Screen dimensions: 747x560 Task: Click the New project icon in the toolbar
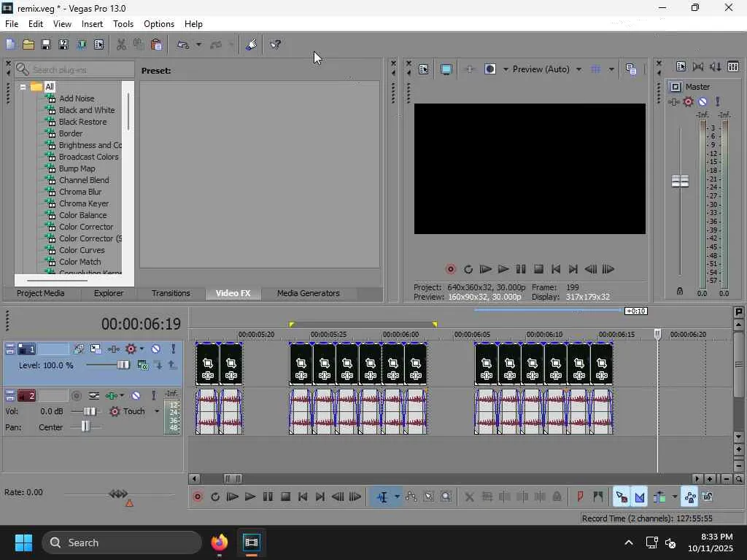[x=10, y=44]
